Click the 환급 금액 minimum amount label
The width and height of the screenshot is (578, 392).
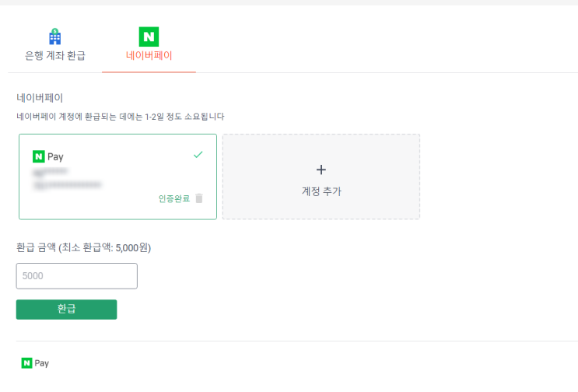tap(83, 248)
